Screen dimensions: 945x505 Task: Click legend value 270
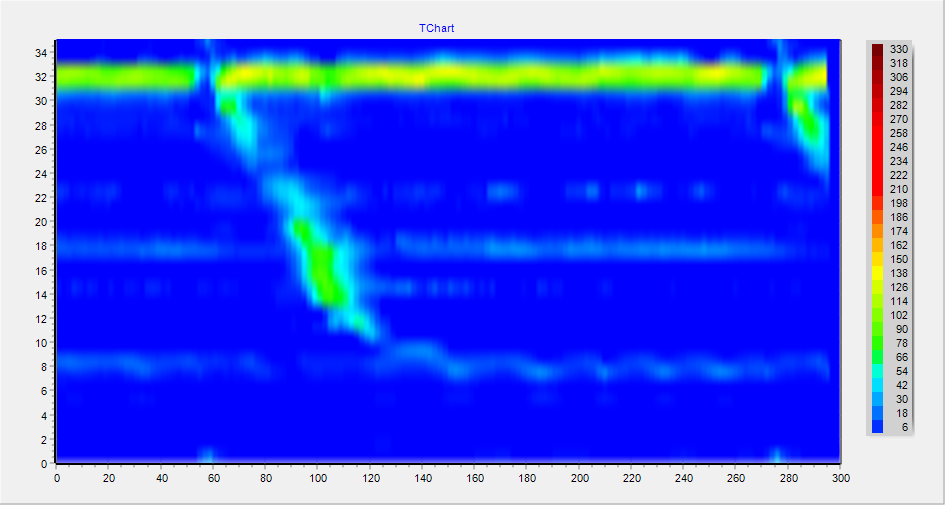click(899, 119)
